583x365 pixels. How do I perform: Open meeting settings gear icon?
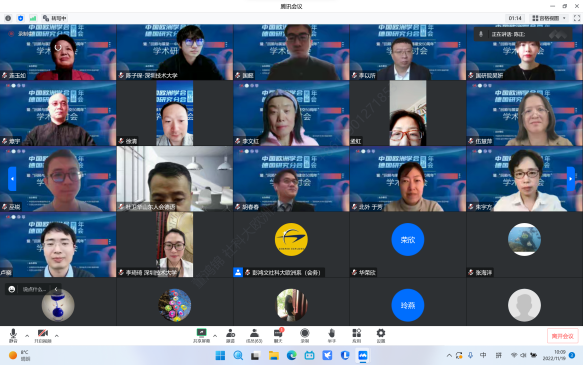click(381, 335)
